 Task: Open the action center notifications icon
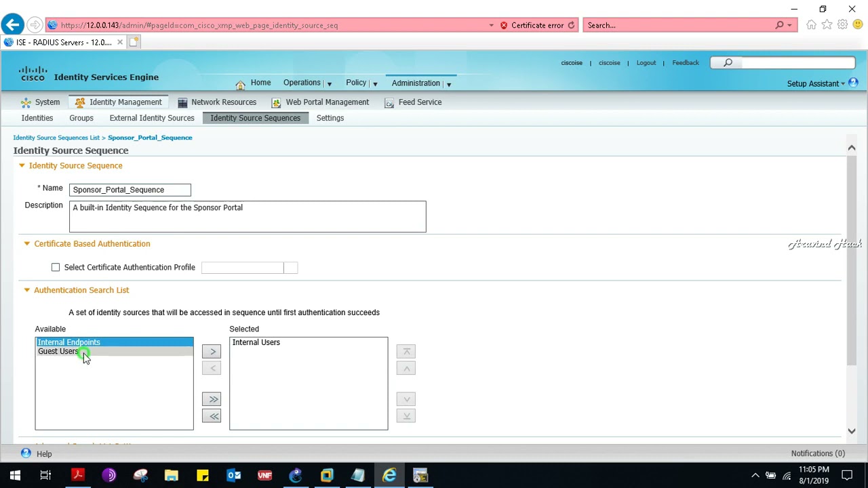coord(847,475)
